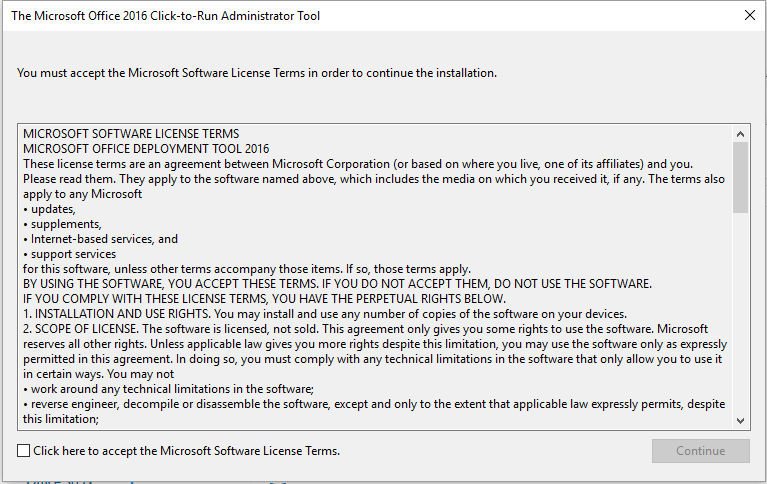Image resolution: width=767 pixels, height=484 pixels.
Task: Click the license scrollbar down arrow
Action: click(x=740, y=421)
